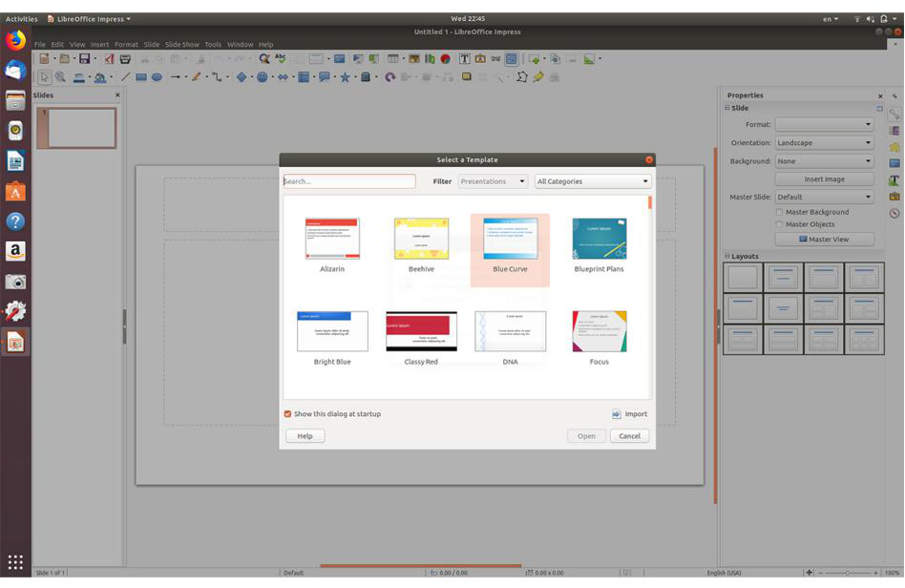The image size is (905, 588).
Task: Open Ubuntu Software from the dock
Action: (15, 191)
